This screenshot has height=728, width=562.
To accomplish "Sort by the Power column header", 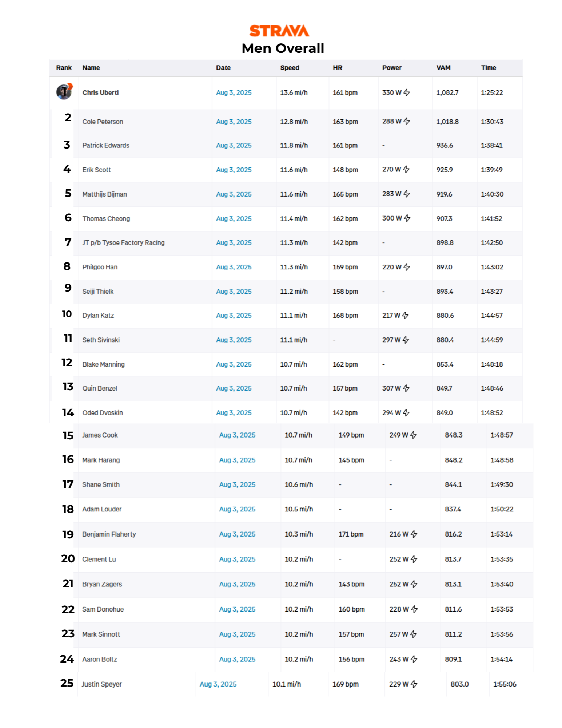I will pyautogui.click(x=392, y=68).
